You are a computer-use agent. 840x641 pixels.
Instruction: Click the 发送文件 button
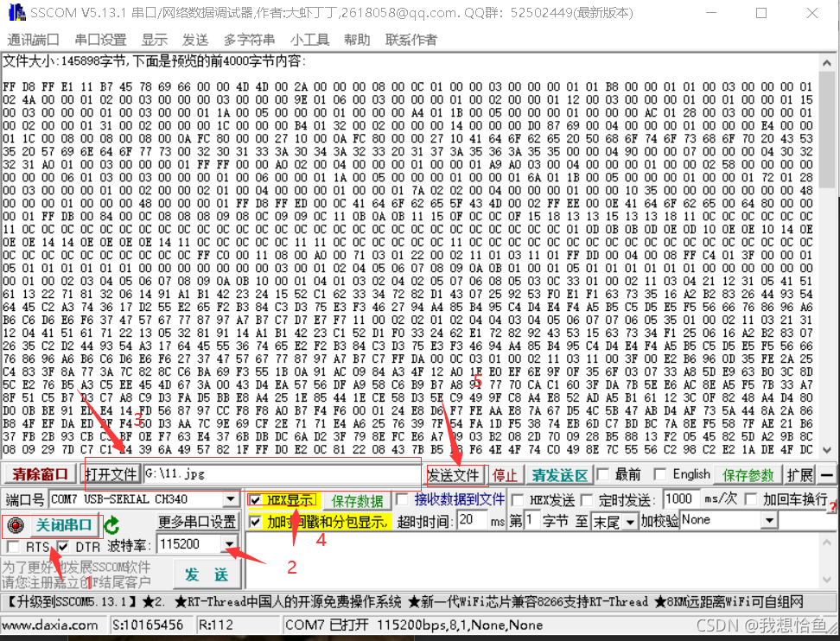(455, 475)
